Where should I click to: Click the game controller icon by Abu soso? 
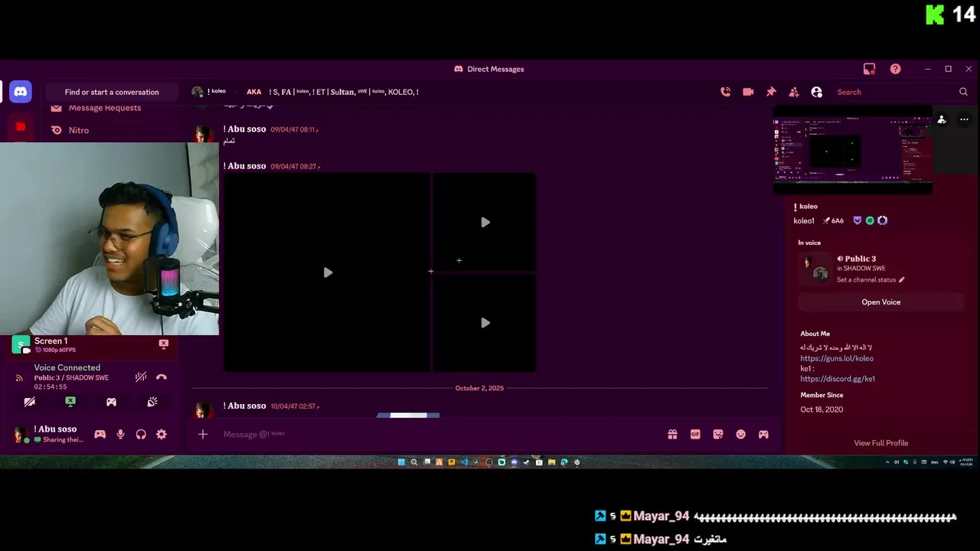[x=100, y=434]
